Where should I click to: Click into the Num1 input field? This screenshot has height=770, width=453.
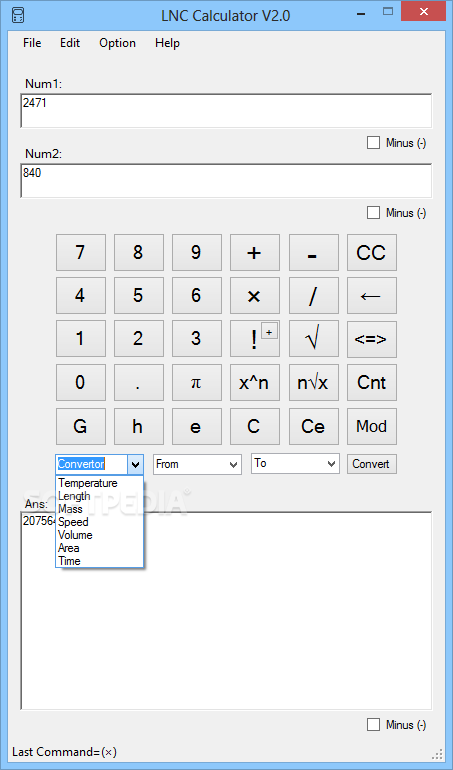tap(226, 110)
